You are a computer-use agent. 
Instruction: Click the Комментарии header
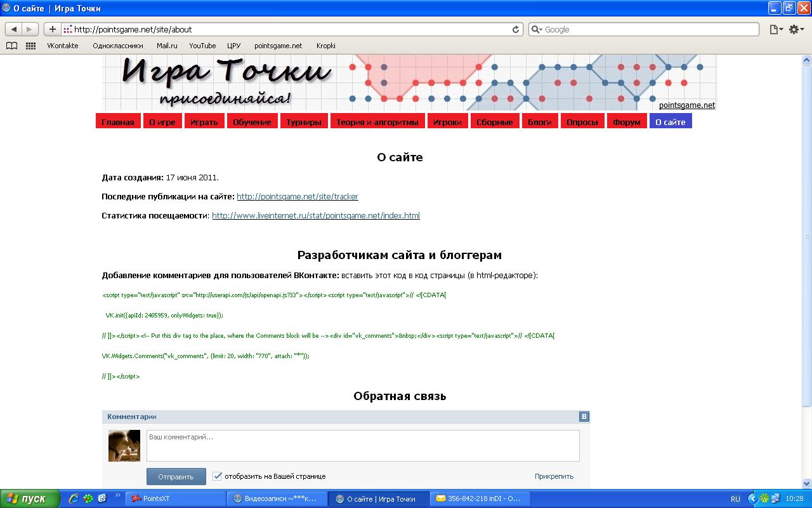click(x=132, y=417)
